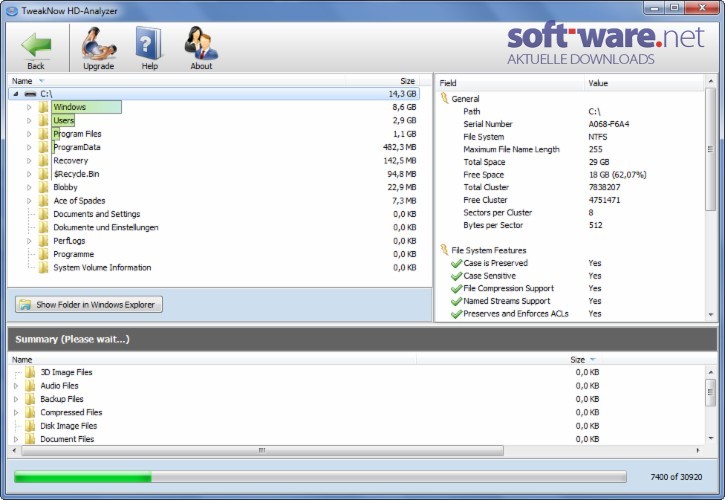The image size is (725, 500).
Task: Maximize the TweakNow HD-Analyzer window
Action: tap(675, 8)
